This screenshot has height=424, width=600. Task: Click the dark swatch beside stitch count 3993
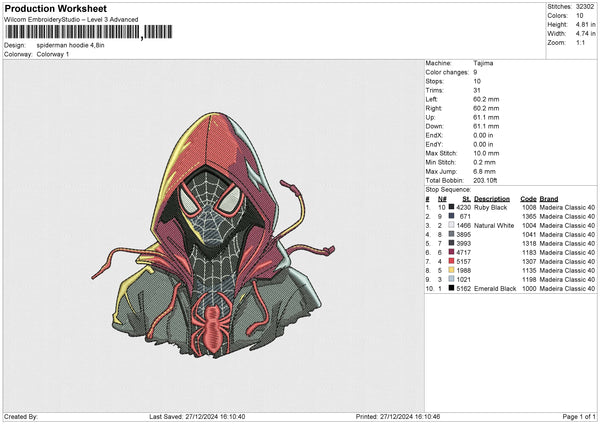(x=452, y=243)
